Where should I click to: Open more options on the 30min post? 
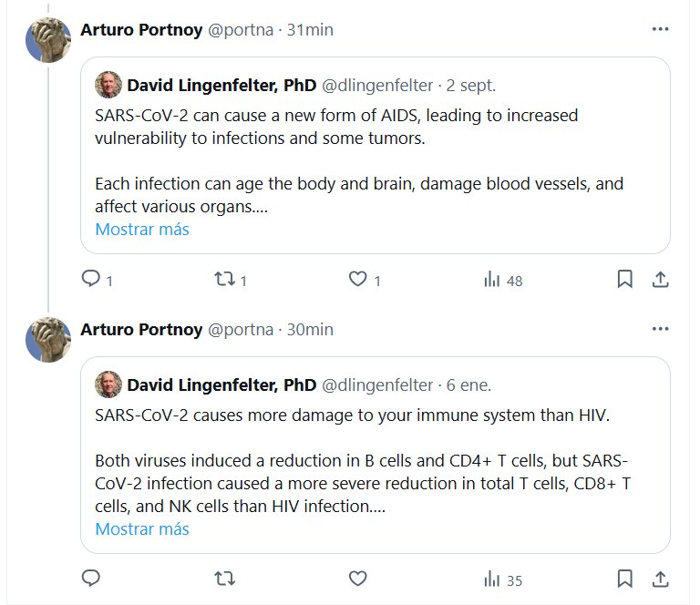(661, 329)
